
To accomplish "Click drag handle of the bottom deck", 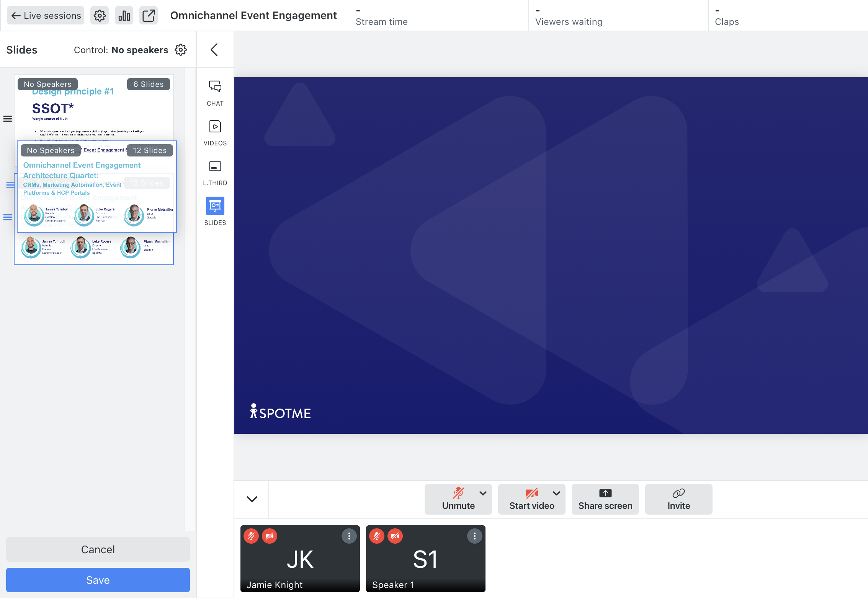I will pos(8,217).
